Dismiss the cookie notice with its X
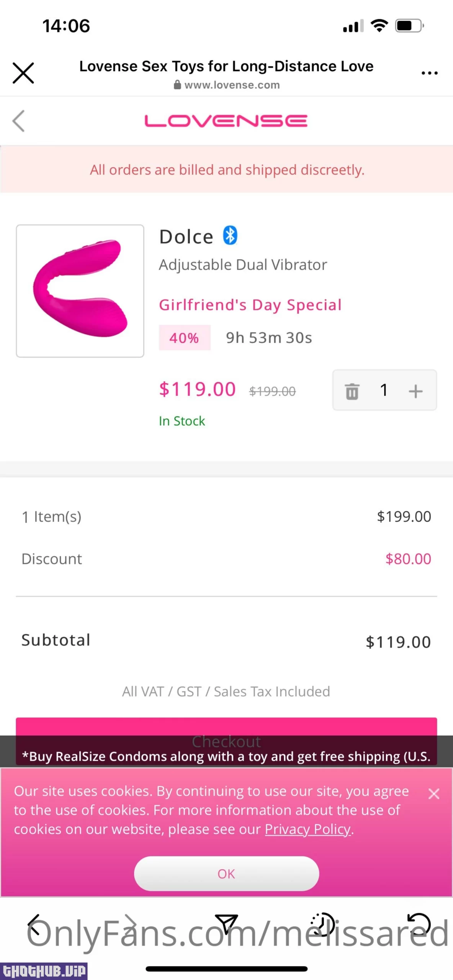Viewport: 453px width, 980px height. point(434,794)
